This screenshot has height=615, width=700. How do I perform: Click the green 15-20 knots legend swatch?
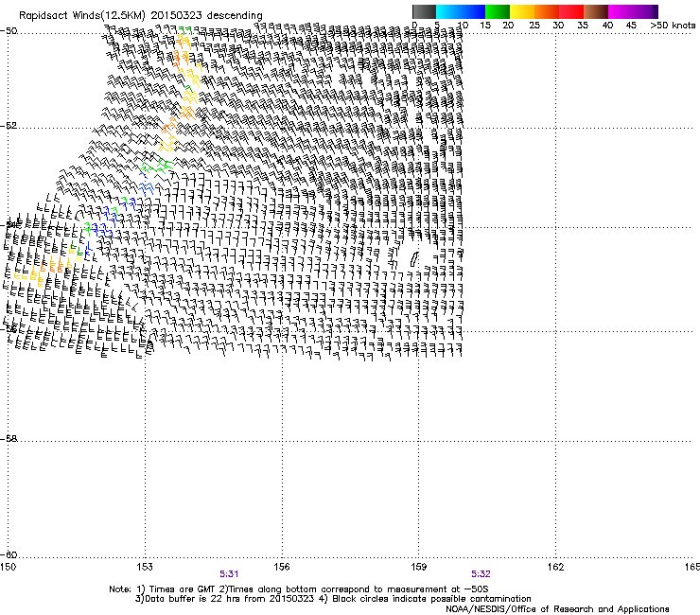point(498,11)
